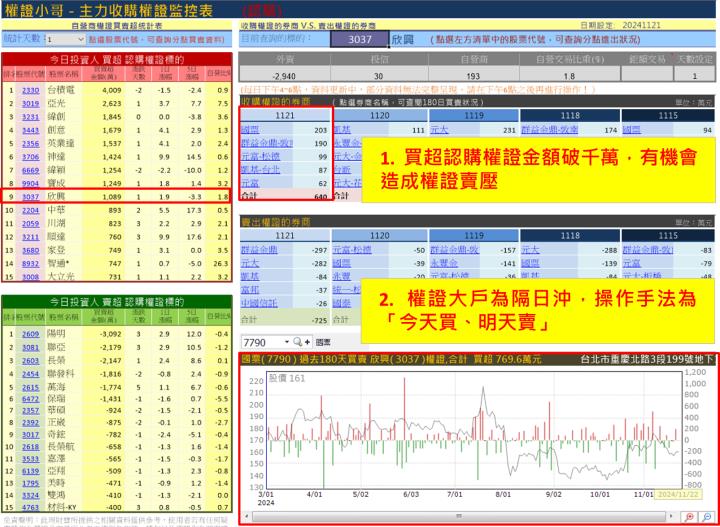
Task: Open stock code 6472 保瑞 link
Action: (31, 399)
